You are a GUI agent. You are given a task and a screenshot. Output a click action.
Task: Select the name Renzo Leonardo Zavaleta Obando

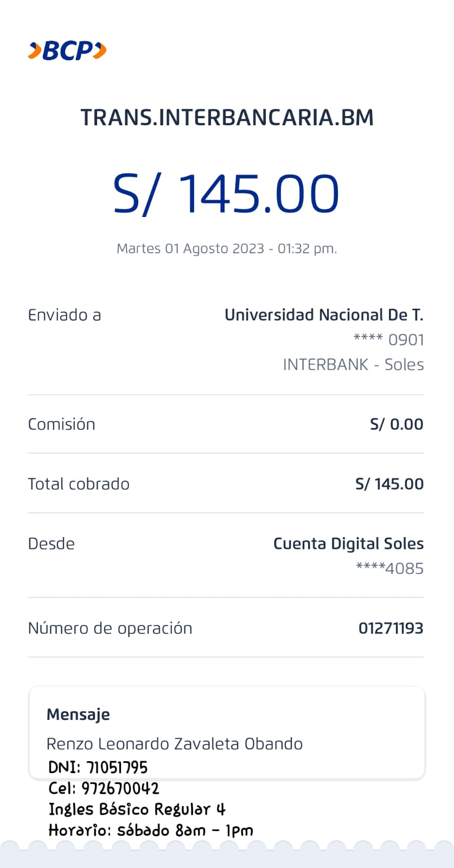click(x=175, y=744)
